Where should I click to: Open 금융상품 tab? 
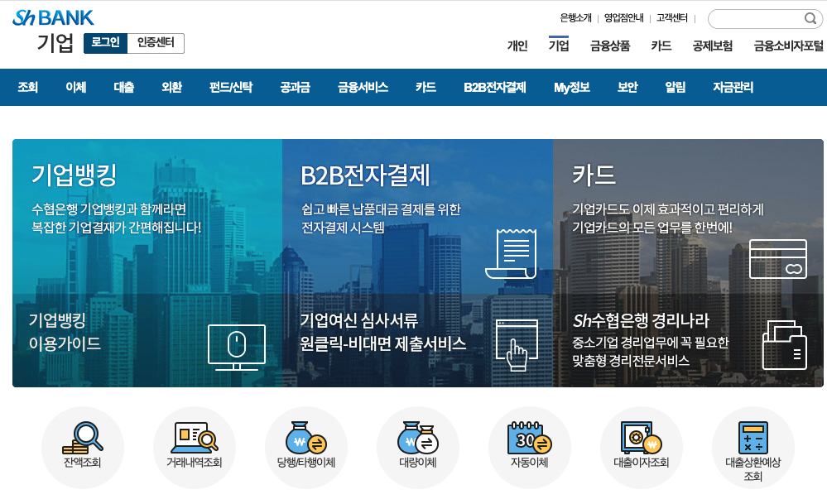pyautogui.click(x=610, y=46)
